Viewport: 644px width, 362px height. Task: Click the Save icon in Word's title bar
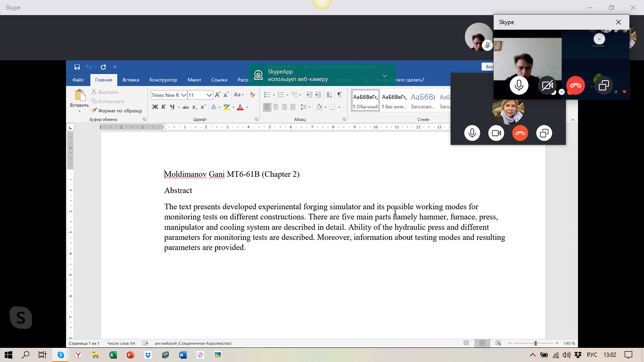(77, 67)
